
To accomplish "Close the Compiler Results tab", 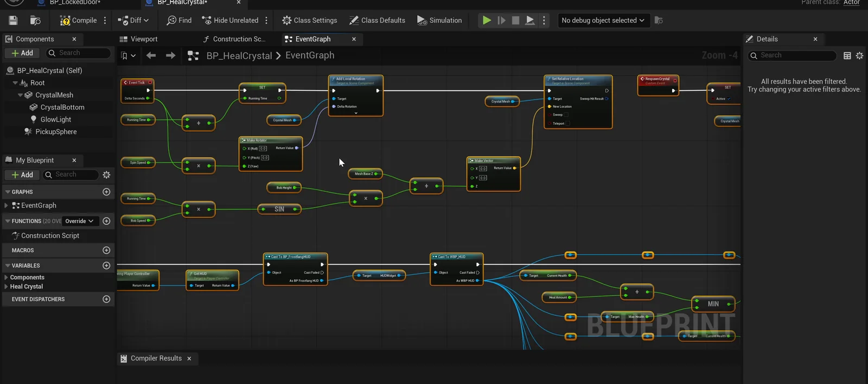I will click(x=189, y=358).
